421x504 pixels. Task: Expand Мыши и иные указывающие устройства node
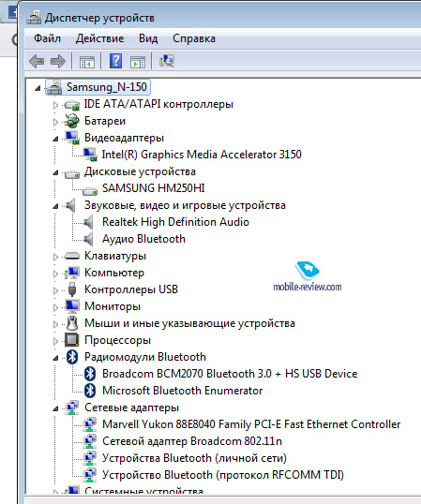(x=55, y=324)
